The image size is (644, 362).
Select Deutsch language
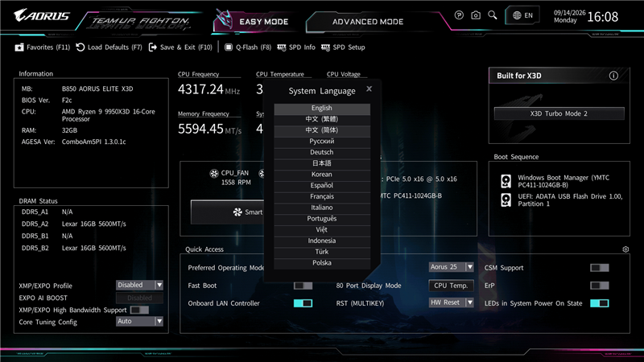(x=322, y=152)
